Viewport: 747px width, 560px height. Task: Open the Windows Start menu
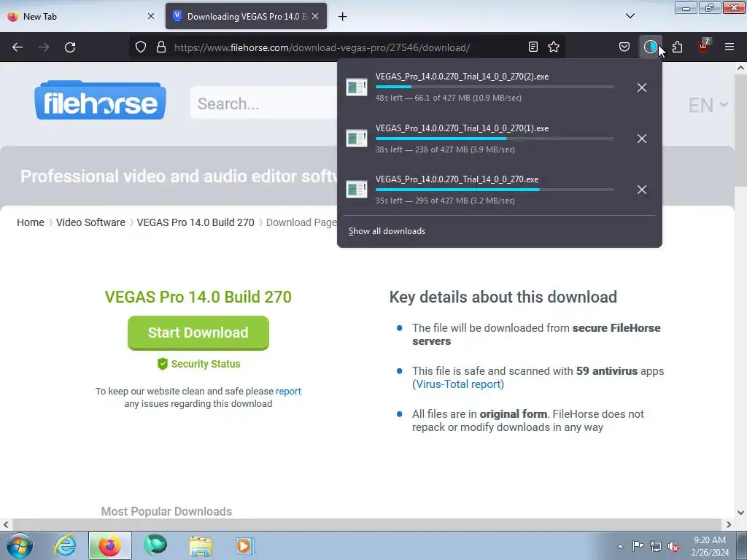(19, 545)
